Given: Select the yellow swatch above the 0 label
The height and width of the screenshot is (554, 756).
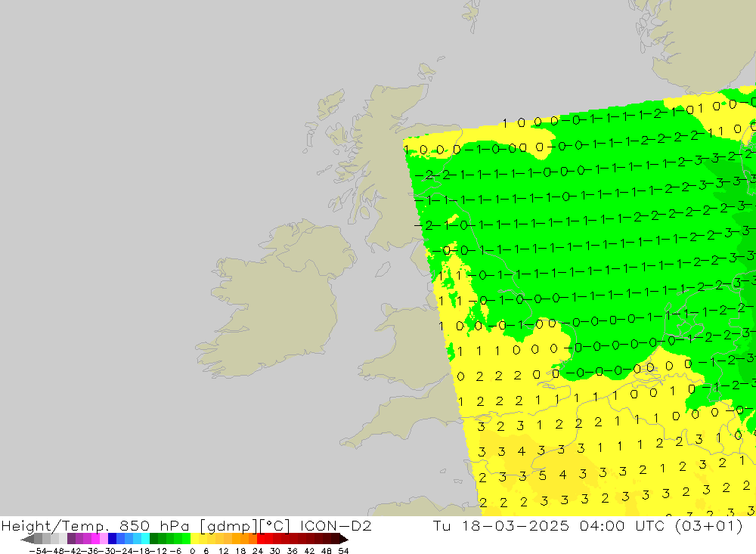Looking at the screenshot, I should click(x=195, y=539).
